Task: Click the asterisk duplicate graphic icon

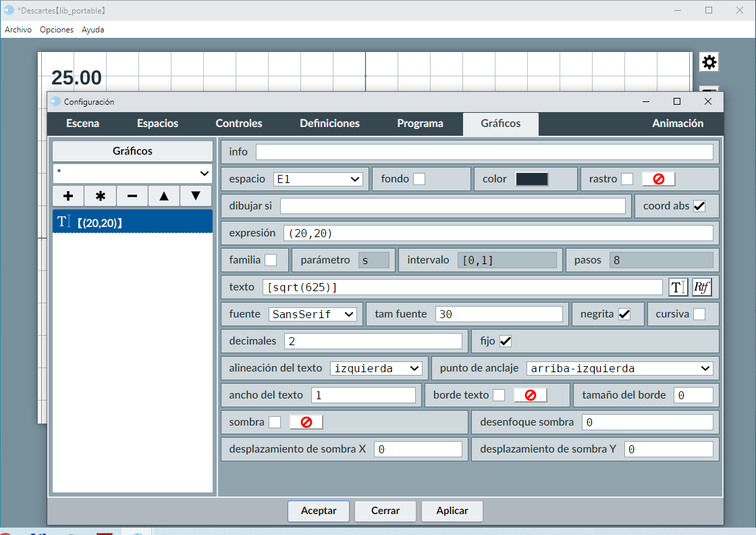Action: [x=100, y=196]
